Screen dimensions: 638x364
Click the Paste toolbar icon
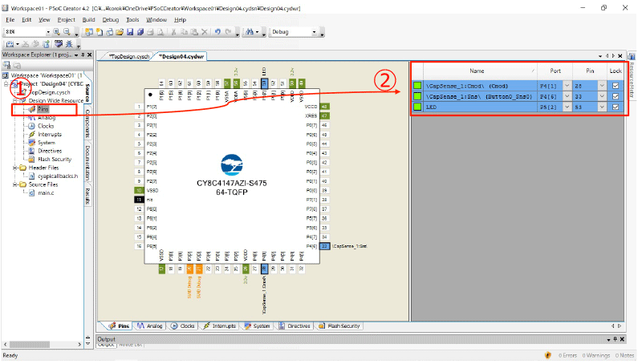194,32
